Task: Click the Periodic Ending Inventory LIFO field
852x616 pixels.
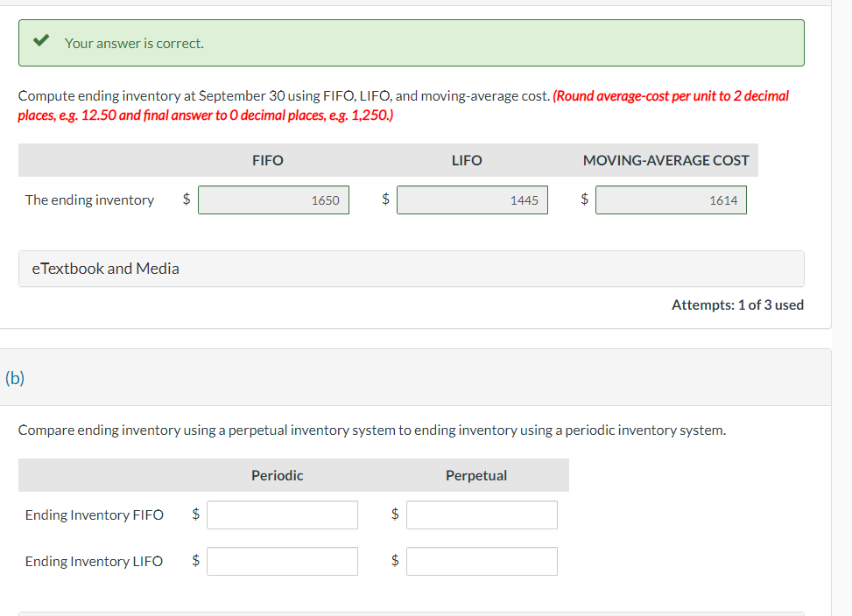Action: coord(283,561)
